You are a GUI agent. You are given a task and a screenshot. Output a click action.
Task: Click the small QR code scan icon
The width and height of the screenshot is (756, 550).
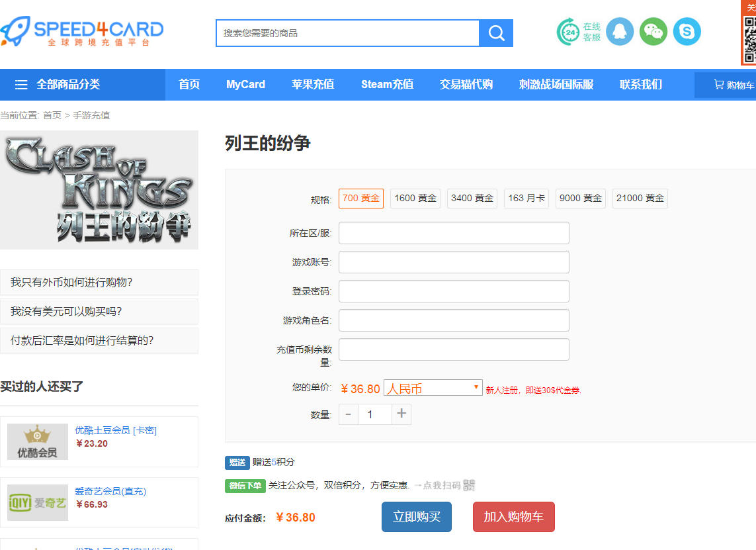469,485
